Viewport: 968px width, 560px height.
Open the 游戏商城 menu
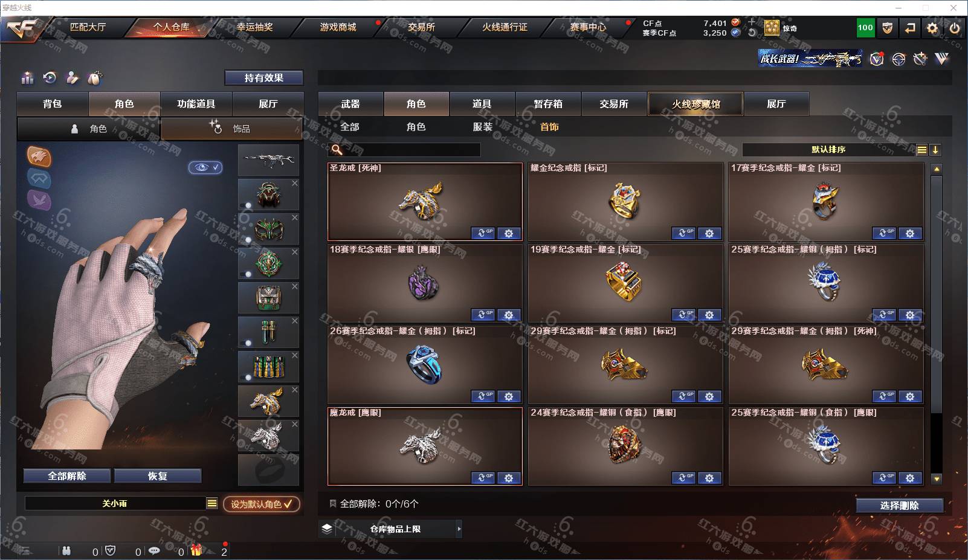pos(338,27)
